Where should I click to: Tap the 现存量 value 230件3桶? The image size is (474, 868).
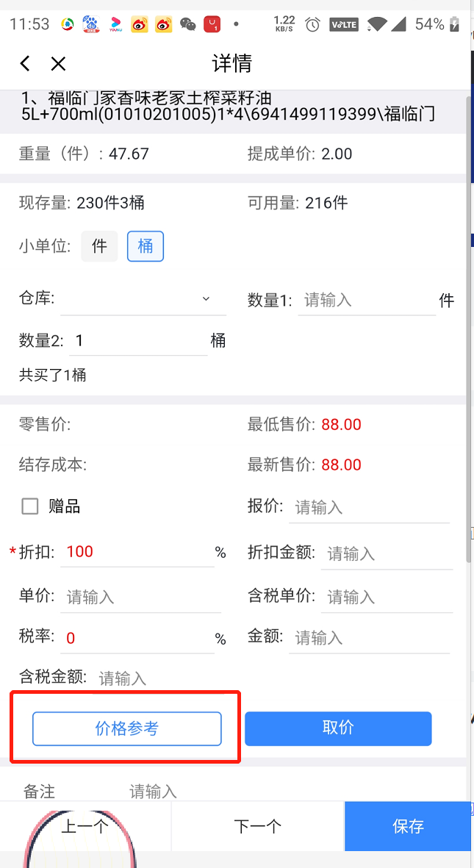pyautogui.click(x=110, y=203)
